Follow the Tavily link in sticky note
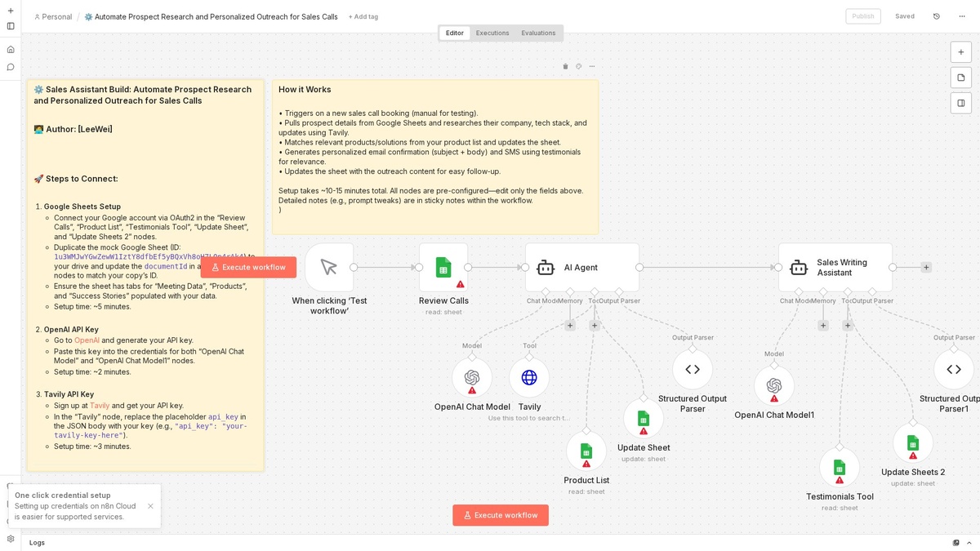The image size is (980, 551). point(100,405)
